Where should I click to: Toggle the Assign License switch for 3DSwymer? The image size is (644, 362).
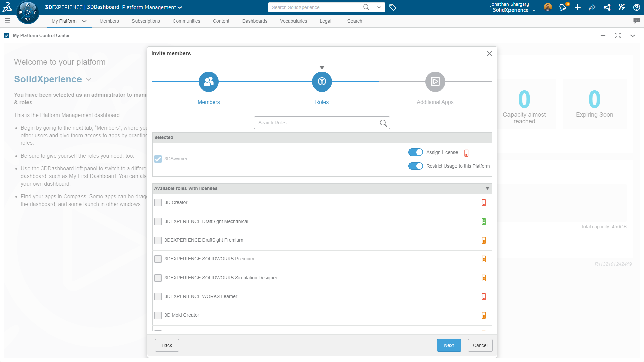415,152
